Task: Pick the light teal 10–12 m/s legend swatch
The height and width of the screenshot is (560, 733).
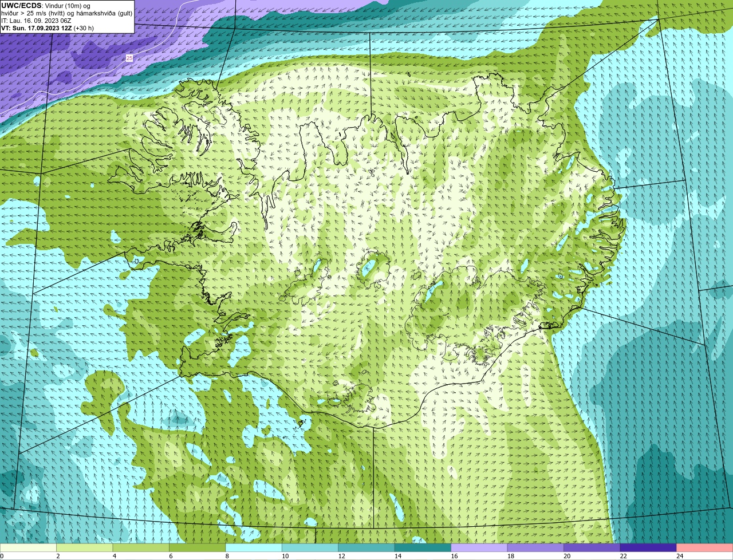Action: pos(310,547)
